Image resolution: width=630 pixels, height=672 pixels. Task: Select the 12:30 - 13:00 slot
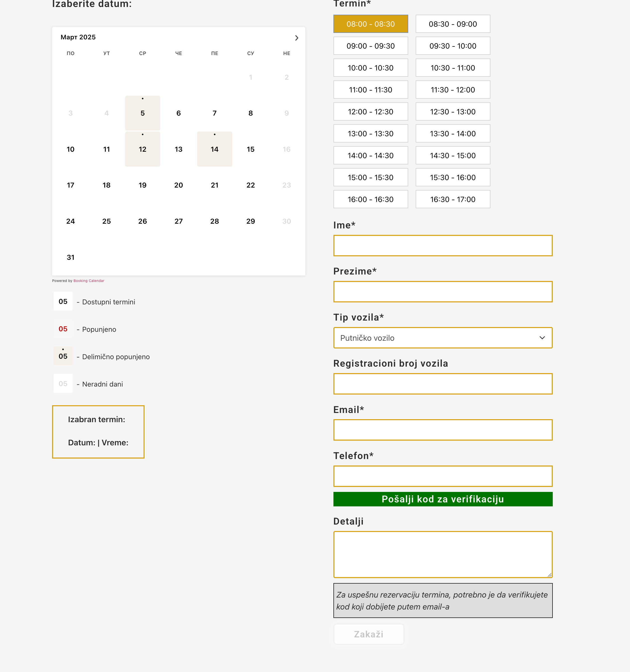(x=453, y=112)
